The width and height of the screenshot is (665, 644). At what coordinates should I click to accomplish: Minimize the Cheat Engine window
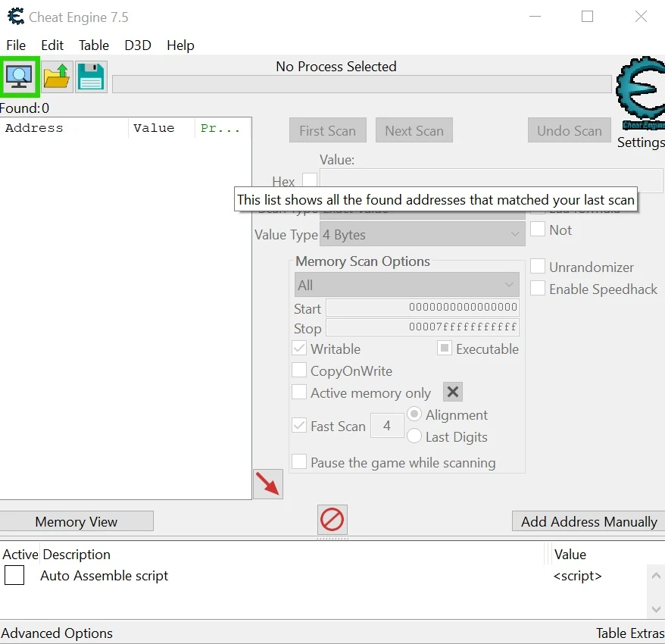click(535, 17)
